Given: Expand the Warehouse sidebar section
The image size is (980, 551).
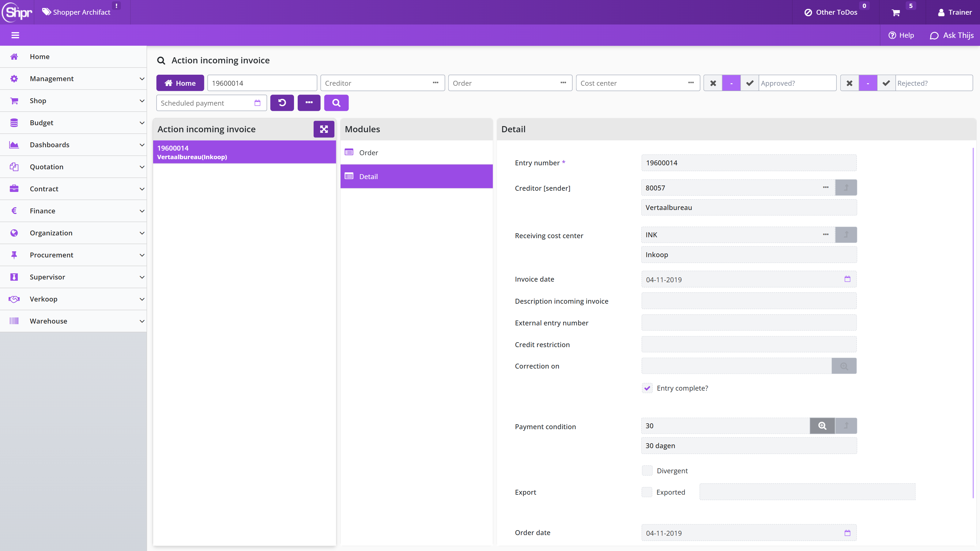Looking at the screenshot, I should pos(73,321).
